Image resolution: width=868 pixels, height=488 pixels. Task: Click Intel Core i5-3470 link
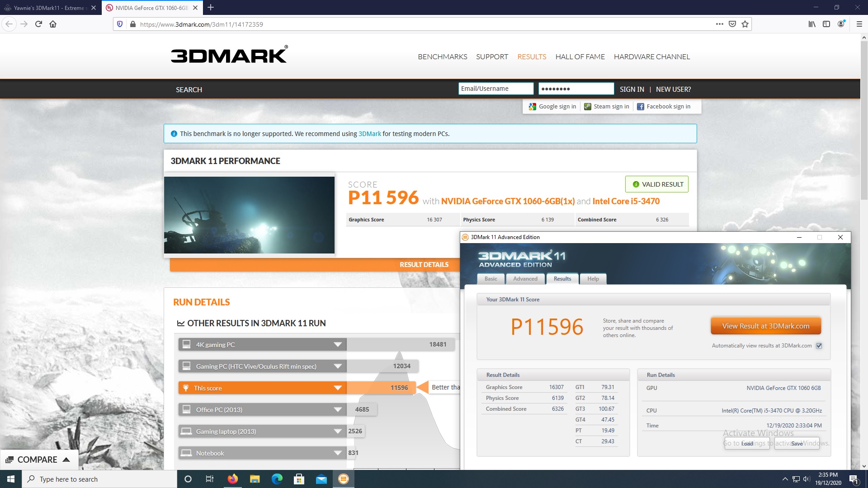(626, 201)
